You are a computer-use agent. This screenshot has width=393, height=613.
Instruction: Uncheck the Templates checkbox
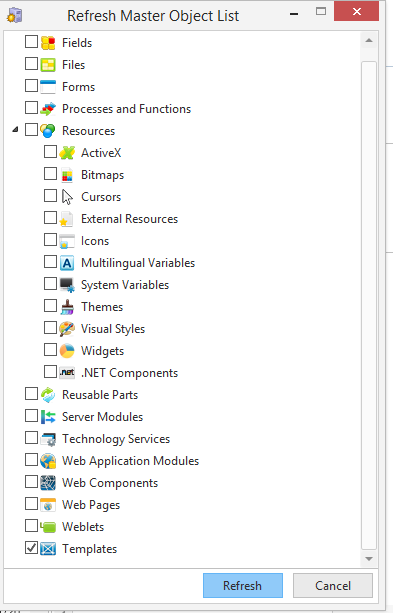(x=31, y=548)
